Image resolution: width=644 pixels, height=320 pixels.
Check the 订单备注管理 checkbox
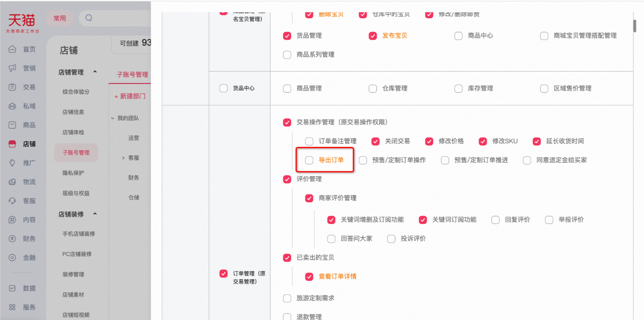[309, 141]
